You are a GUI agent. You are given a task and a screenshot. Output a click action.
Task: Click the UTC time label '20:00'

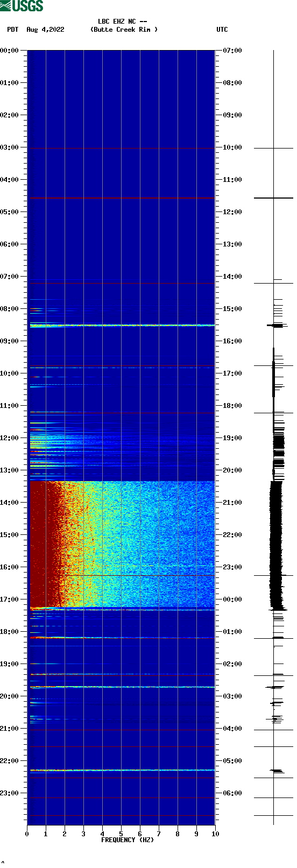click(x=232, y=470)
